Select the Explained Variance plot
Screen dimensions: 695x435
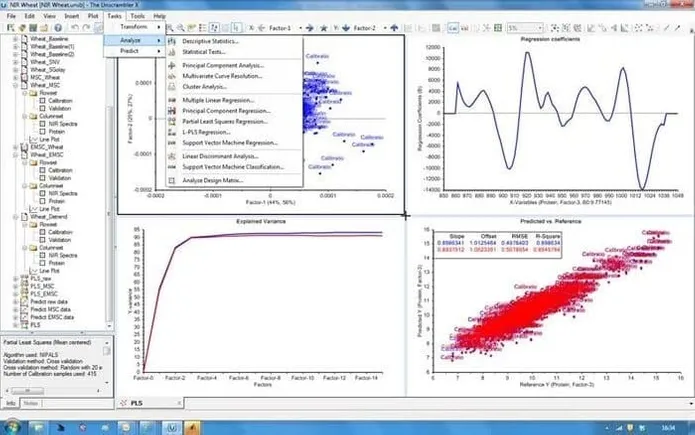261,305
